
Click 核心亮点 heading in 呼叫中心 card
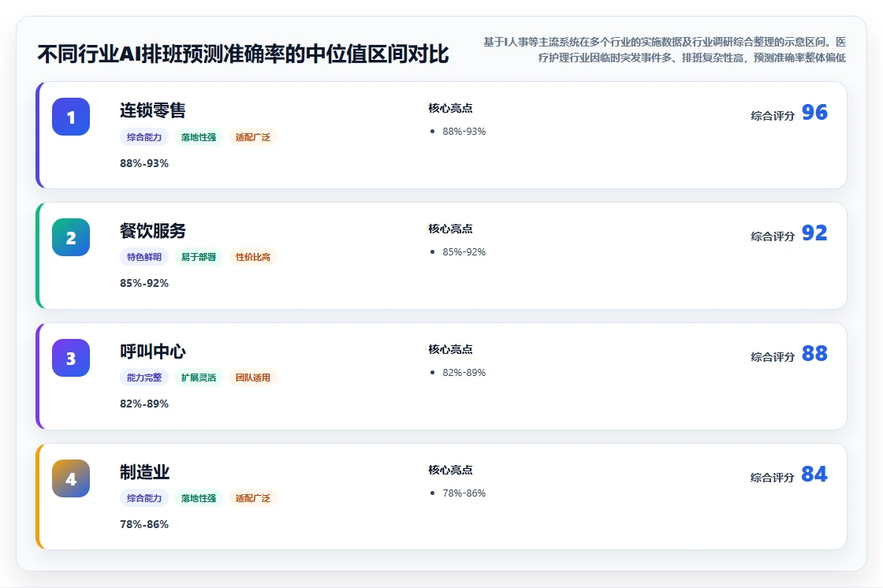[x=450, y=349]
